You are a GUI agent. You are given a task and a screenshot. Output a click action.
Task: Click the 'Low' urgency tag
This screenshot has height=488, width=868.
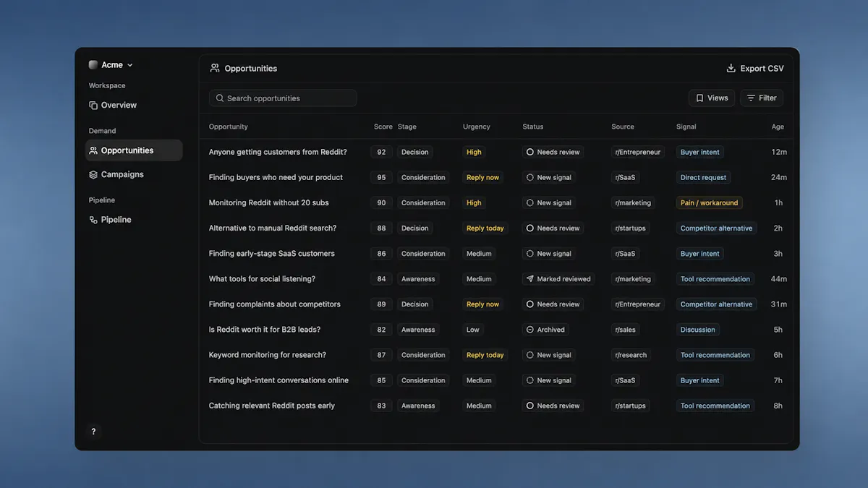pyautogui.click(x=473, y=330)
